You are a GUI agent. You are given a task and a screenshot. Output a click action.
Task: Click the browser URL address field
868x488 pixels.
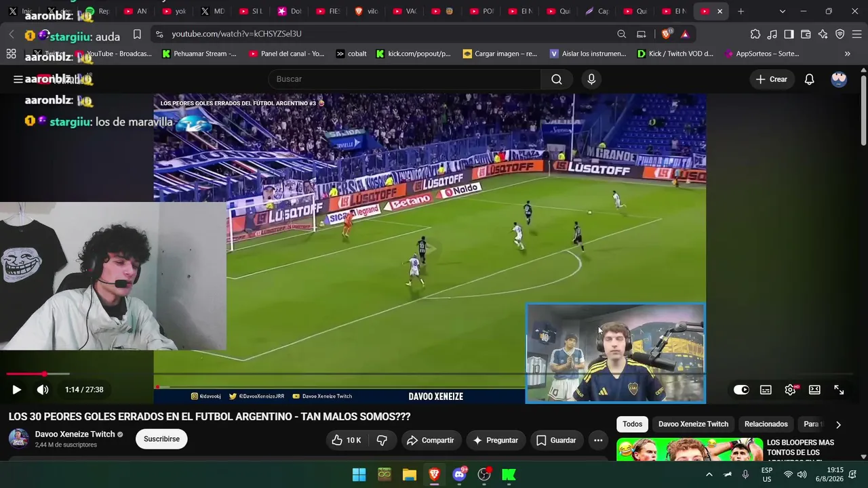click(390, 34)
